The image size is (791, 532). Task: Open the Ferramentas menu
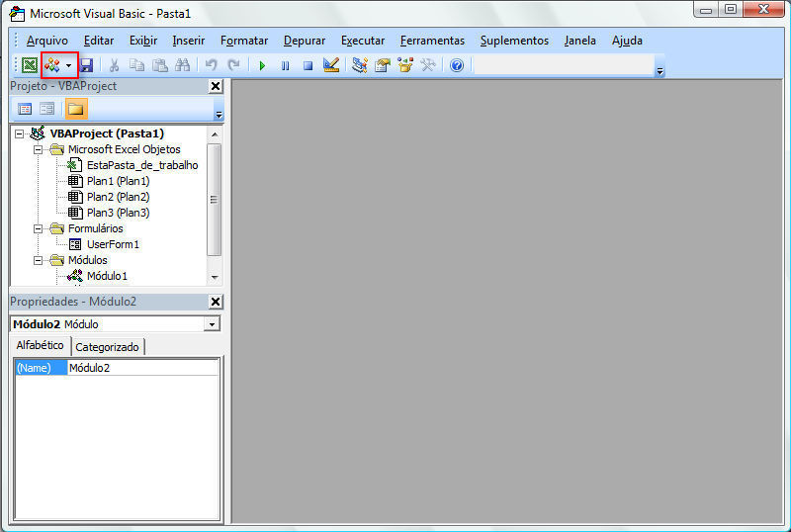pos(432,41)
